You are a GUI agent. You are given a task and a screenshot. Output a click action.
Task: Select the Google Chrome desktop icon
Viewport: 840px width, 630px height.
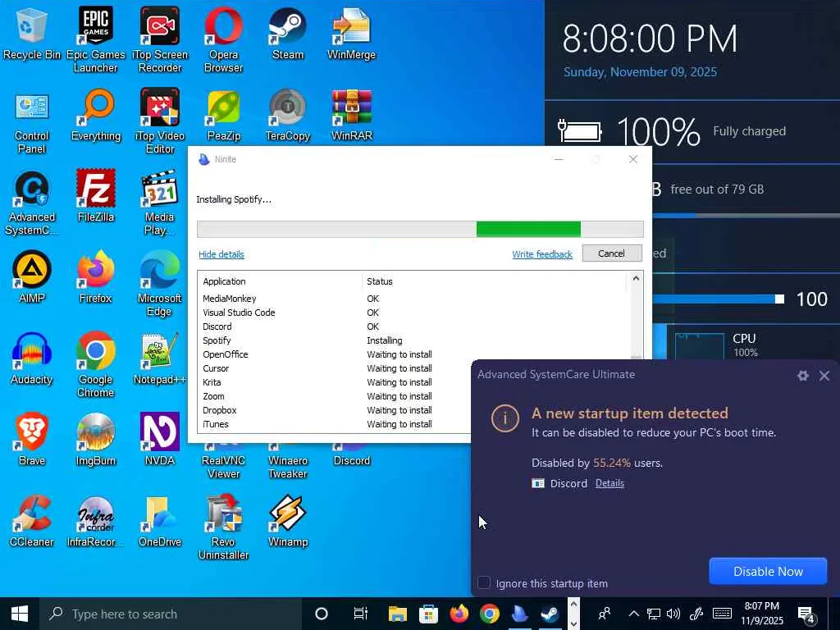pos(96,365)
